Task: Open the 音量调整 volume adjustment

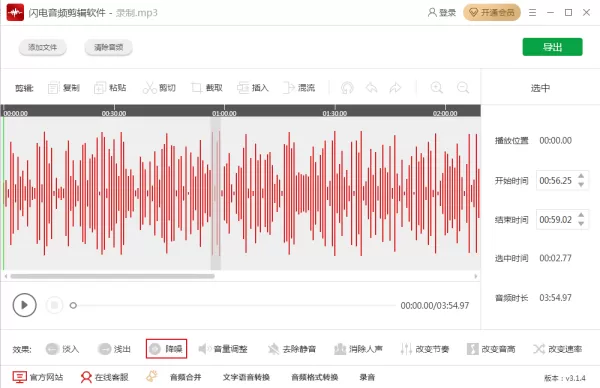Action: [x=223, y=349]
